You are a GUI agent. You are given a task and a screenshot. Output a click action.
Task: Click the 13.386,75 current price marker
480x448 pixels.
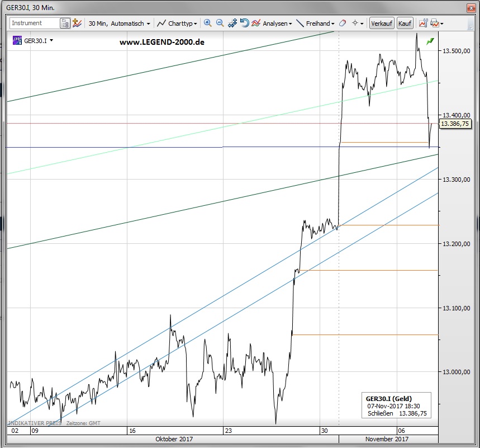tap(455, 124)
